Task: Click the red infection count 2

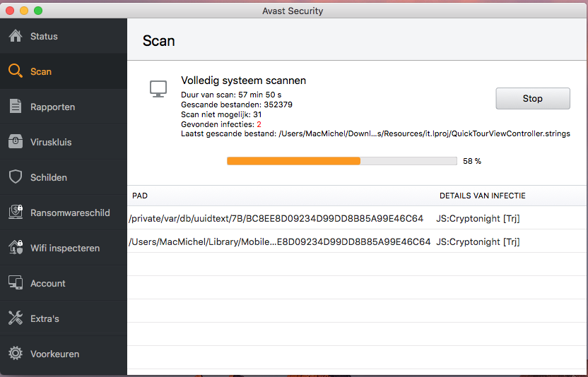Action: pyautogui.click(x=259, y=124)
